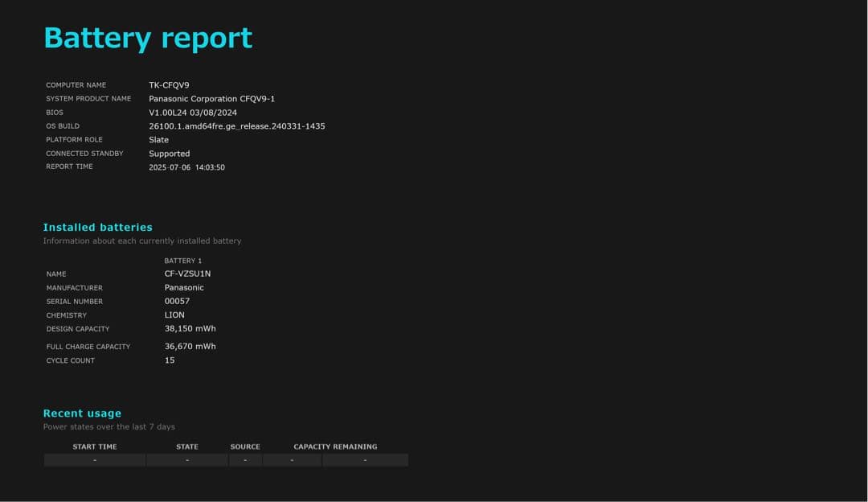Click the Recent usage section heading

(x=82, y=414)
